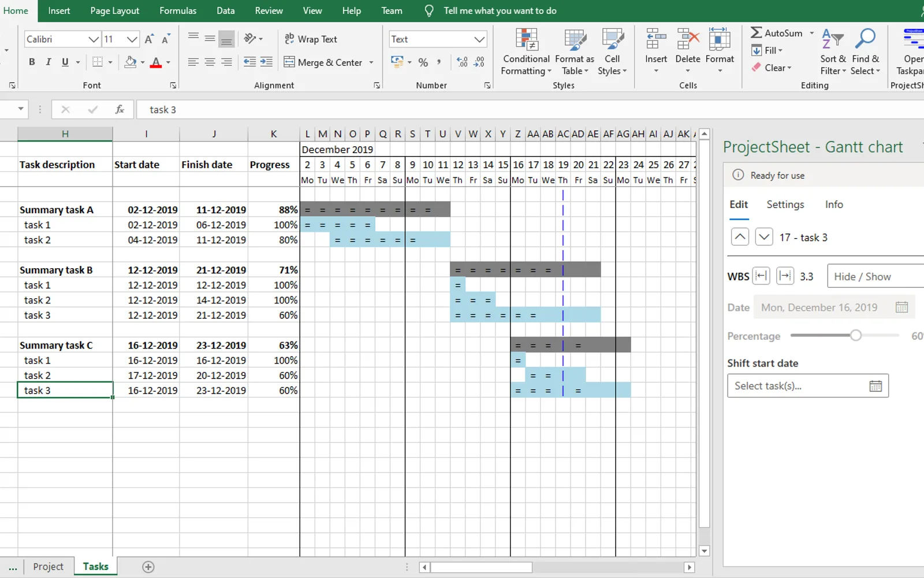Center align cell text
The width and height of the screenshot is (924, 578).
coord(210,62)
